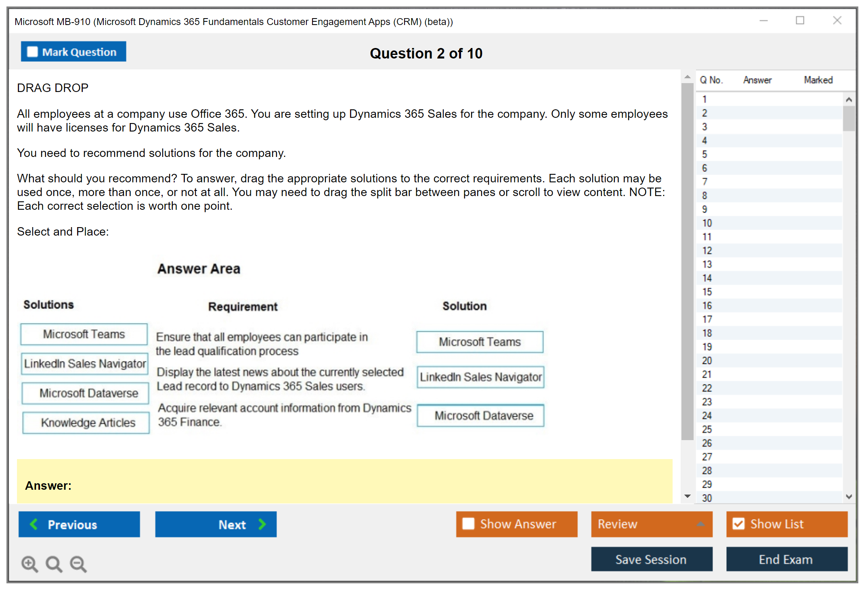Click the reset zoom magnifier icon
The width and height of the screenshot is (868, 593).
(x=54, y=564)
